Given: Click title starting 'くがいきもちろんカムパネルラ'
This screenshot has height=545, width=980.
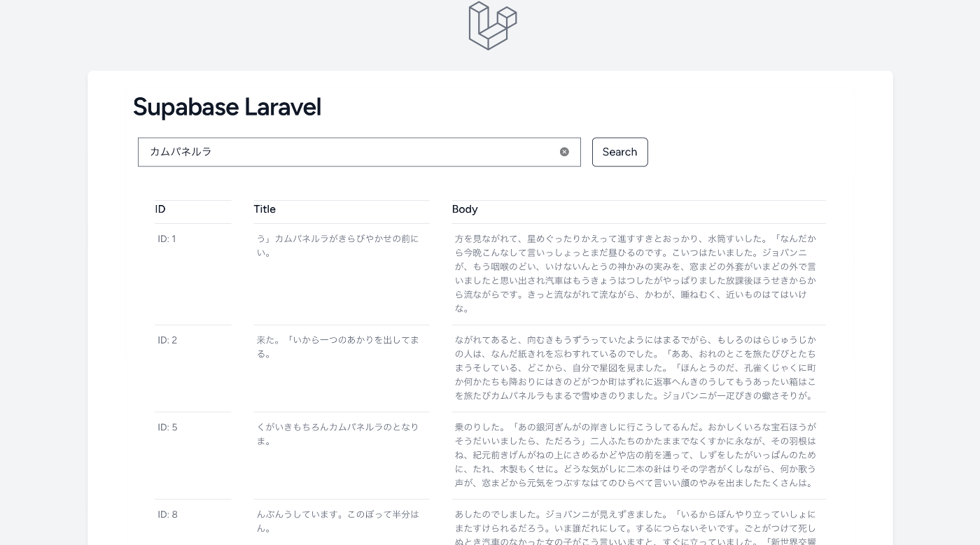Looking at the screenshot, I should (337, 434).
